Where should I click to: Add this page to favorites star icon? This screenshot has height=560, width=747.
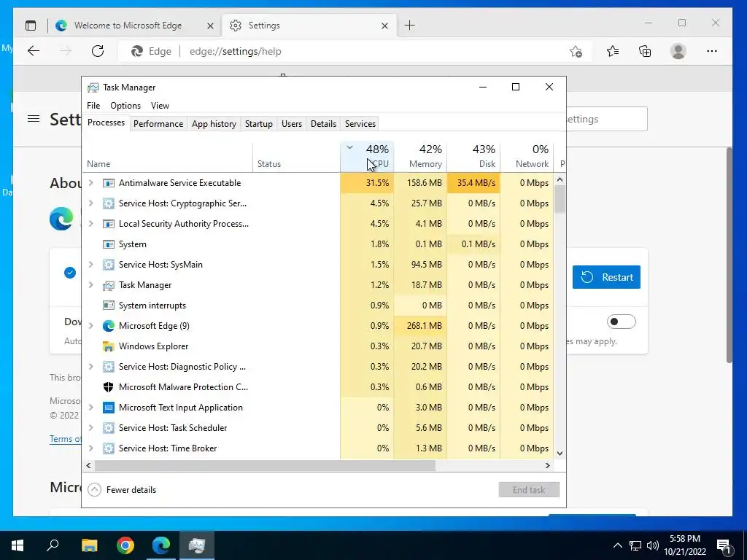pyautogui.click(x=576, y=52)
